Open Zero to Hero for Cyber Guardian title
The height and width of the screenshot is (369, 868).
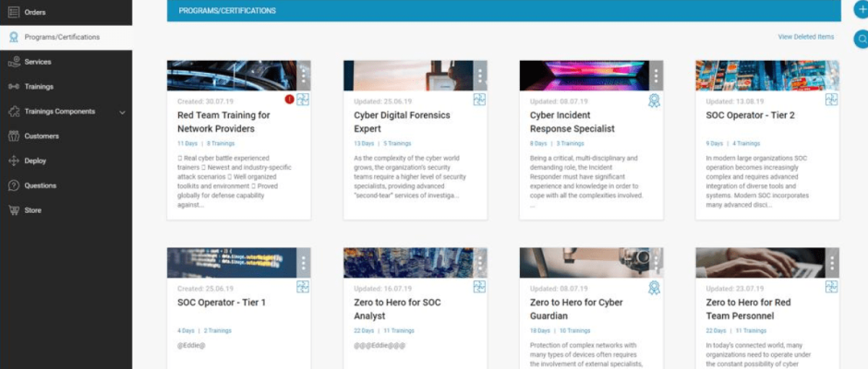tap(576, 309)
